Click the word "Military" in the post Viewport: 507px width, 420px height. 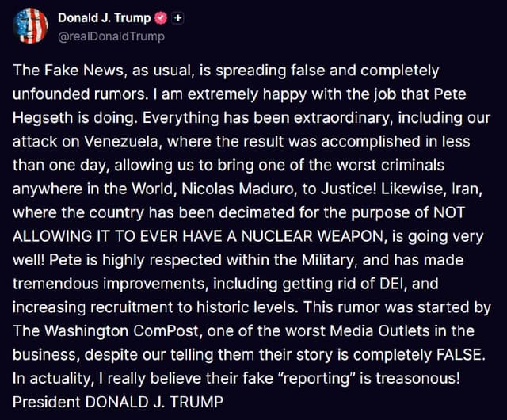(330, 260)
